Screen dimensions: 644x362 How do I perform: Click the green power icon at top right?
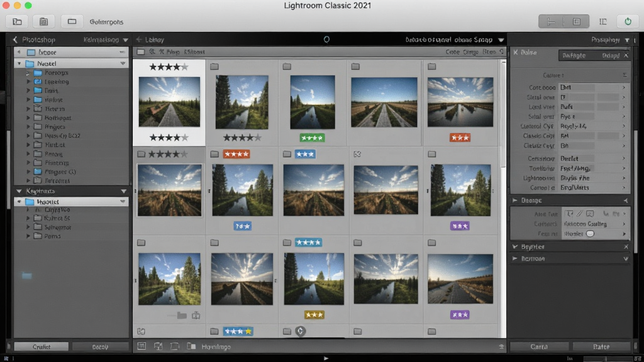[628, 21]
